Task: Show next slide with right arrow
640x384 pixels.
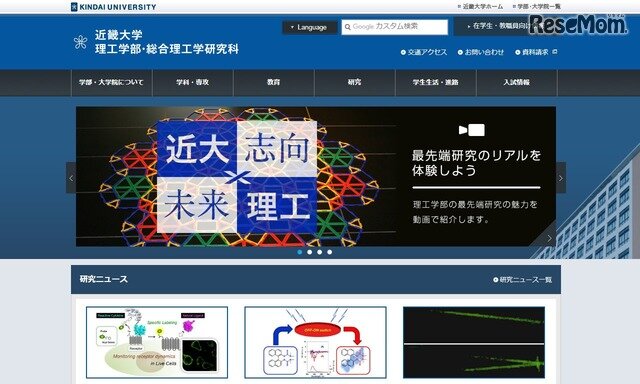Action: click(561, 178)
